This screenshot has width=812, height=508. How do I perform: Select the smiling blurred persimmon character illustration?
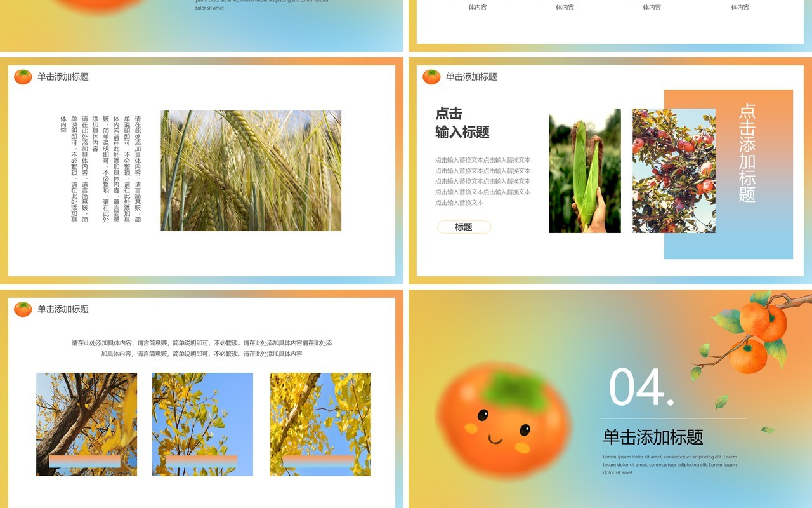[503, 420]
